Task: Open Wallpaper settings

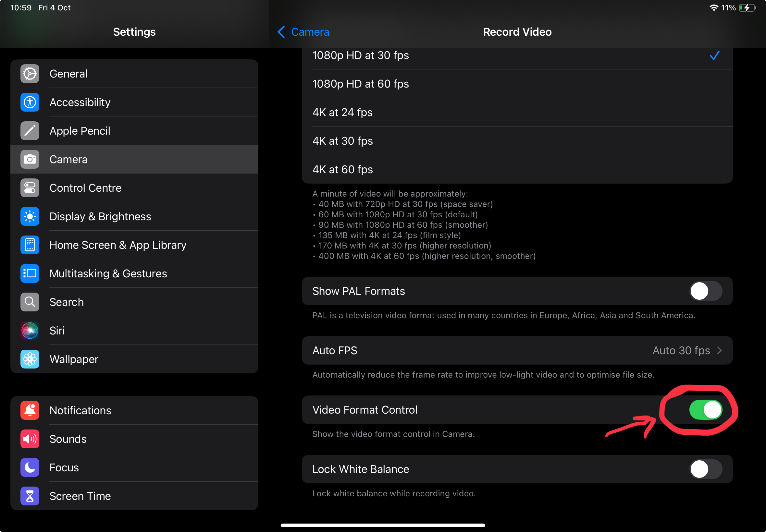Action: [134, 359]
